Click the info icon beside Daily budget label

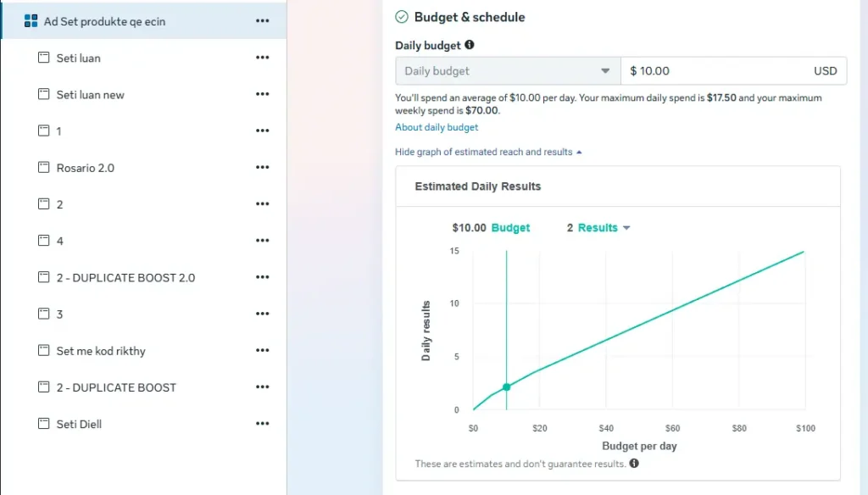(x=470, y=45)
